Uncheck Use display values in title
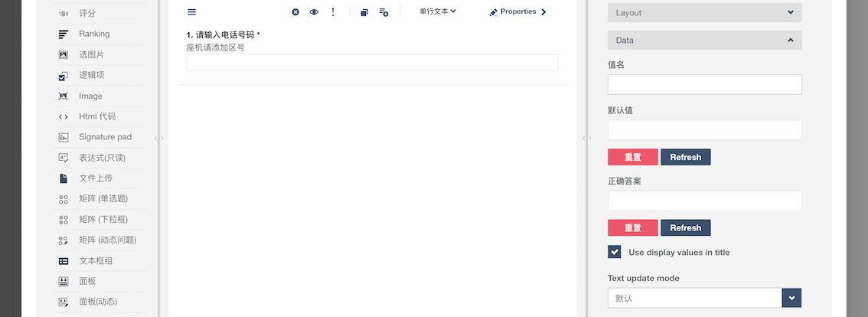This screenshot has height=317, width=868. (x=615, y=252)
